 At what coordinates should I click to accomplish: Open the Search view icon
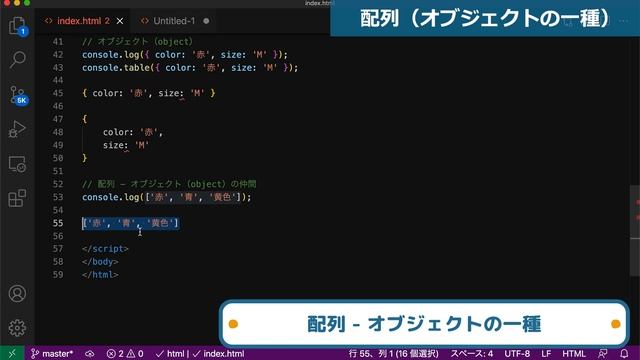click(x=18, y=60)
